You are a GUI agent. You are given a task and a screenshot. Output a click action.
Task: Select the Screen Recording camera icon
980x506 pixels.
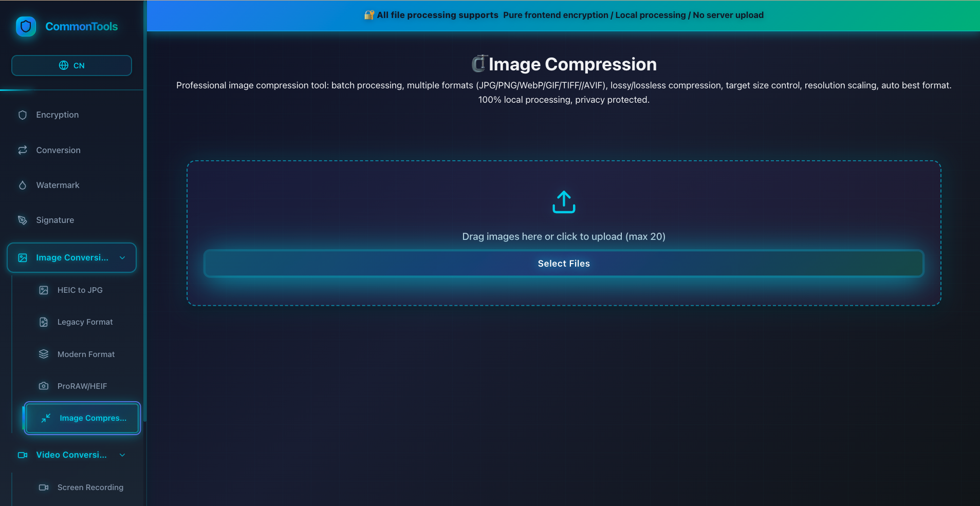pos(44,487)
